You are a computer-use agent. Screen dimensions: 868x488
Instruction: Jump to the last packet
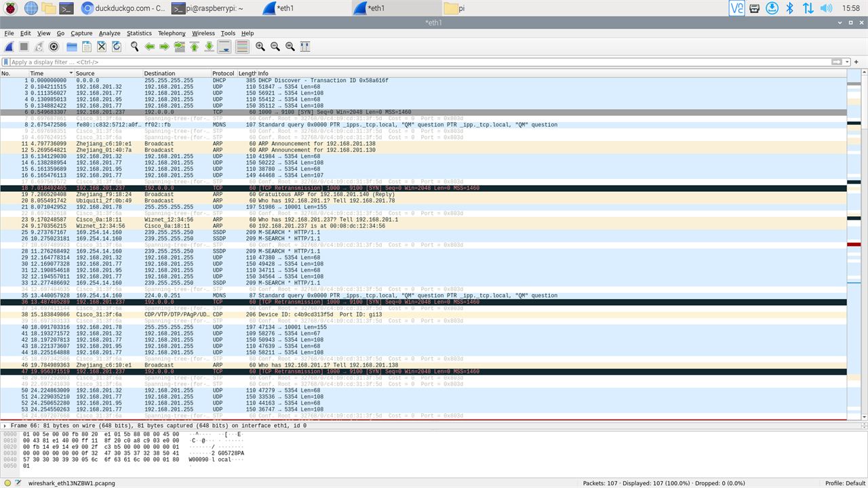(209, 47)
